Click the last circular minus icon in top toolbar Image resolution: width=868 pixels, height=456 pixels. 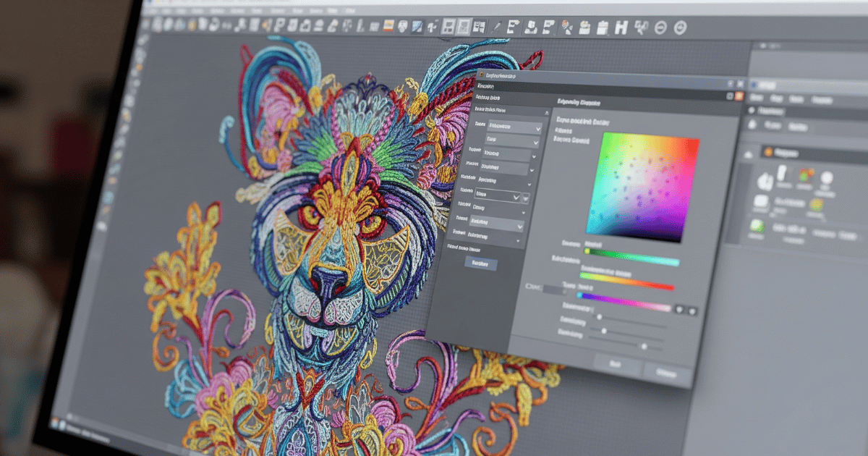click(x=680, y=28)
